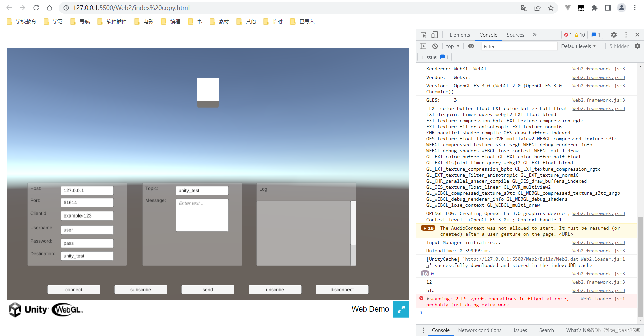Image resolution: width=644 pixels, height=336 pixels.
Task: Switch to the Elements tab
Action: (460, 35)
